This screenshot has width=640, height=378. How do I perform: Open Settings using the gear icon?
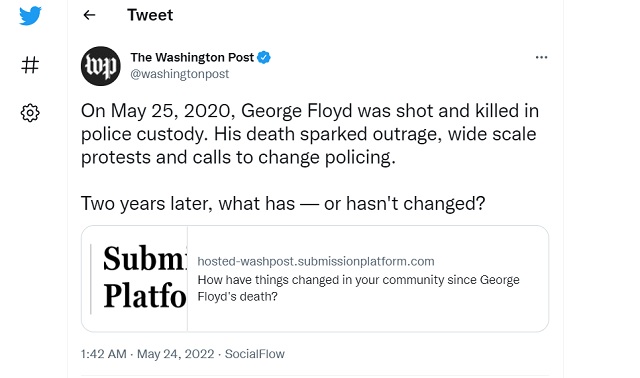30,113
